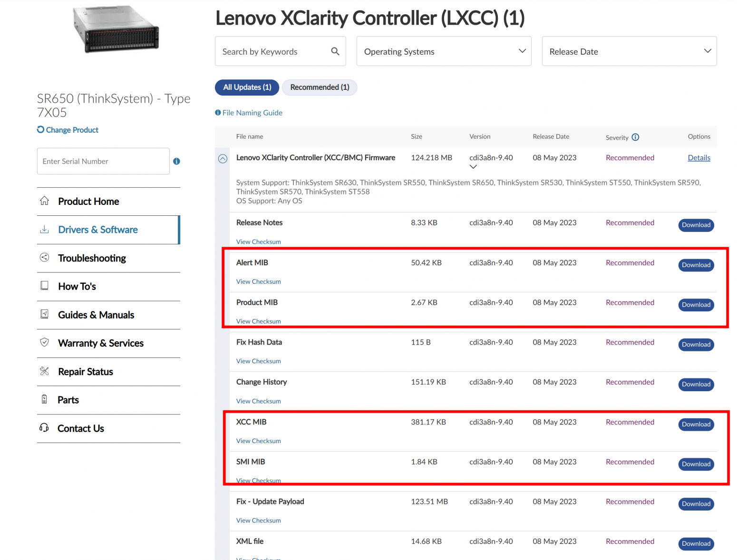Click the Change Product link
This screenshot has width=737, height=560.
coord(72,130)
